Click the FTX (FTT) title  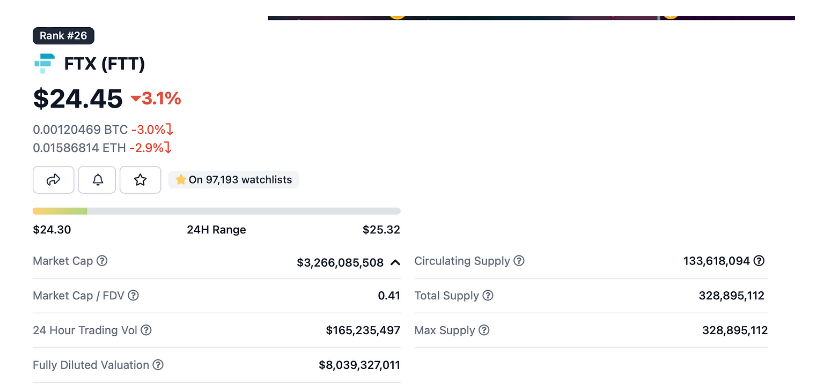(104, 64)
